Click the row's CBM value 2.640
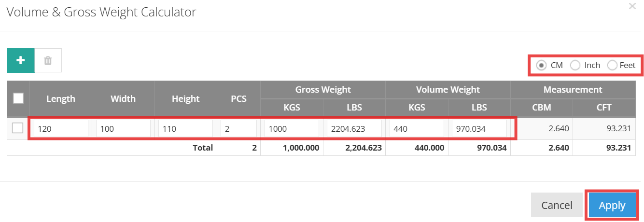Screen dimensions: 644x222 (x=560, y=129)
